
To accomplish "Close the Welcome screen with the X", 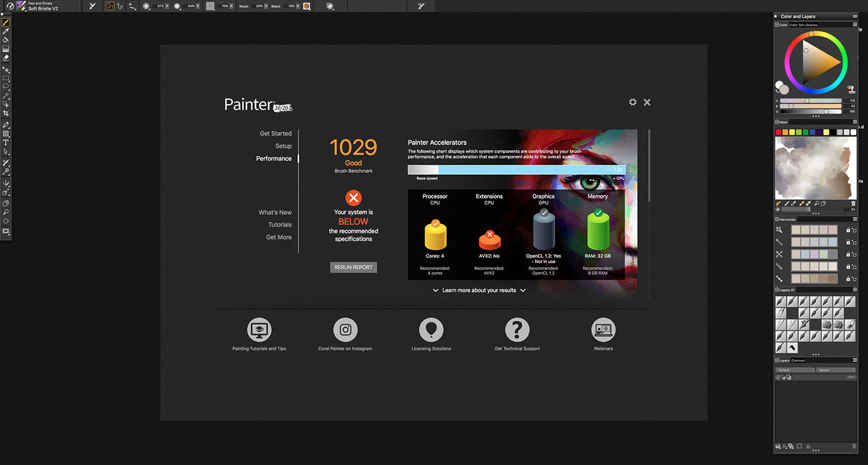I will pos(647,102).
